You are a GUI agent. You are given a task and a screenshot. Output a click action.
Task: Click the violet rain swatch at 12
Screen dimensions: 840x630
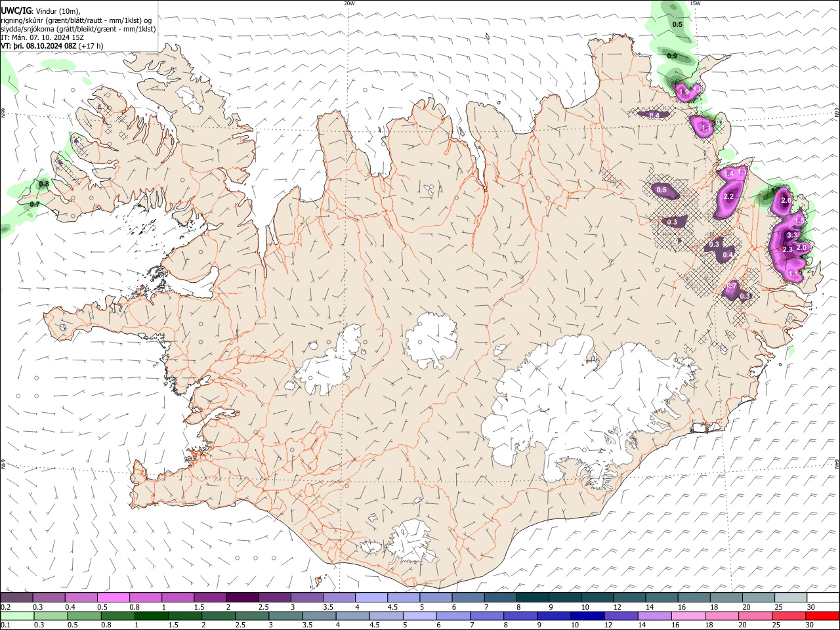[621, 616]
